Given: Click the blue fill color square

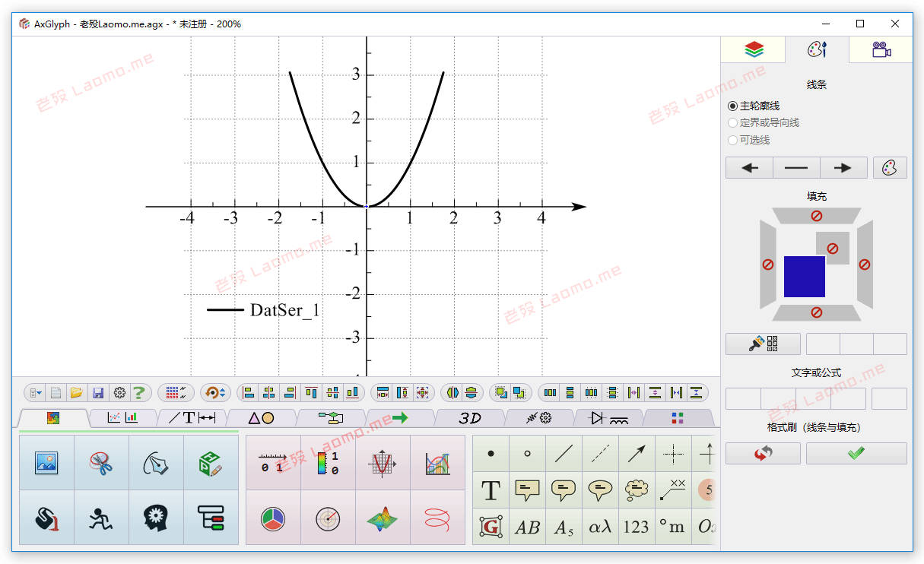Looking at the screenshot, I should pos(805,277).
